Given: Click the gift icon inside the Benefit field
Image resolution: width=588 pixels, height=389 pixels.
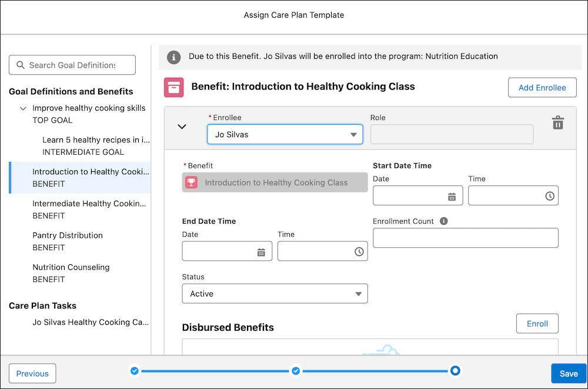Looking at the screenshot, I should coord(192,182).
